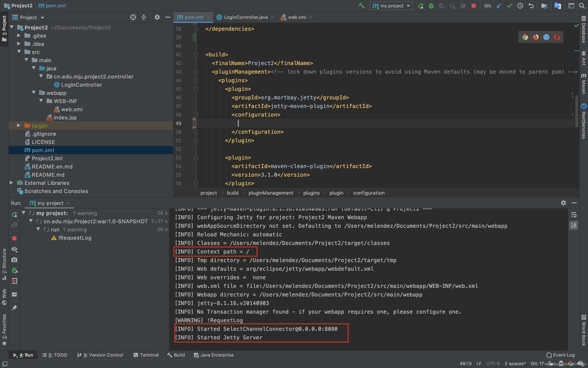The height and width of the screenshot is (368, 588).
Task: Toggle the pin tab icon in Run panel
Action: tap(14, 308)
